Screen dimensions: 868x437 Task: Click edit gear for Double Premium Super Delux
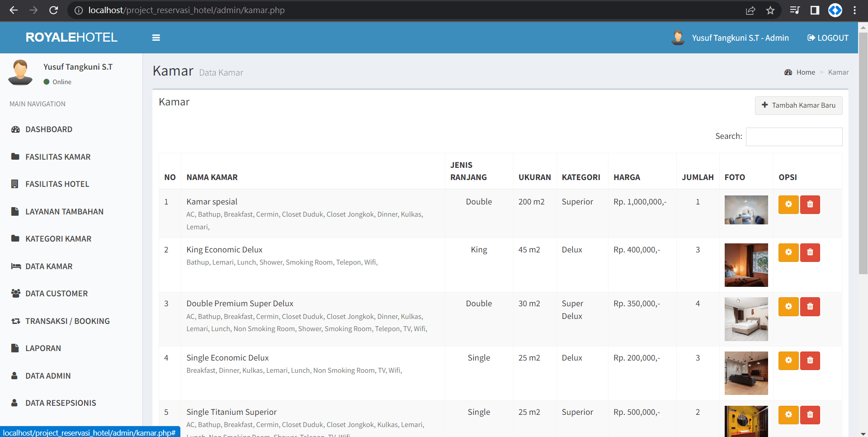pos(788,307)
